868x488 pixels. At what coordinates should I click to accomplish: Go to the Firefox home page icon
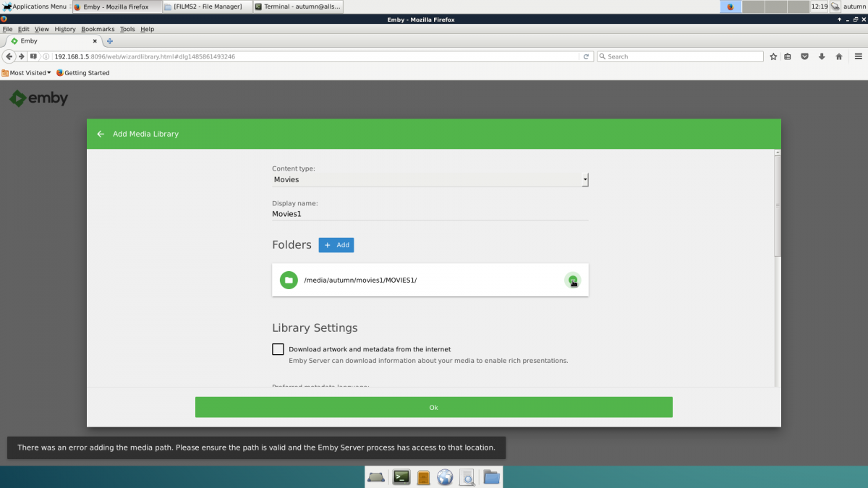pos(839,56)
